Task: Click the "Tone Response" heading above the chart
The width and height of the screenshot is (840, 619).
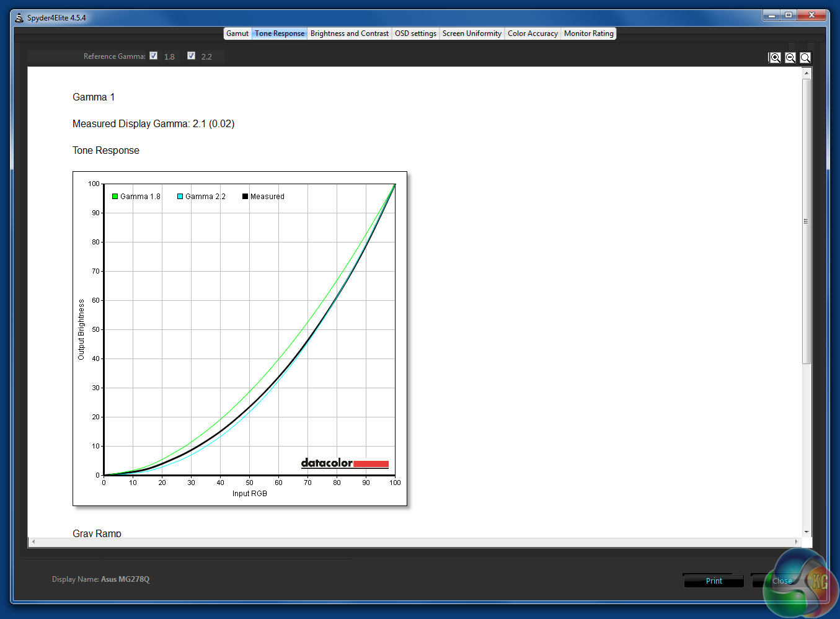Action: (106, 151)
